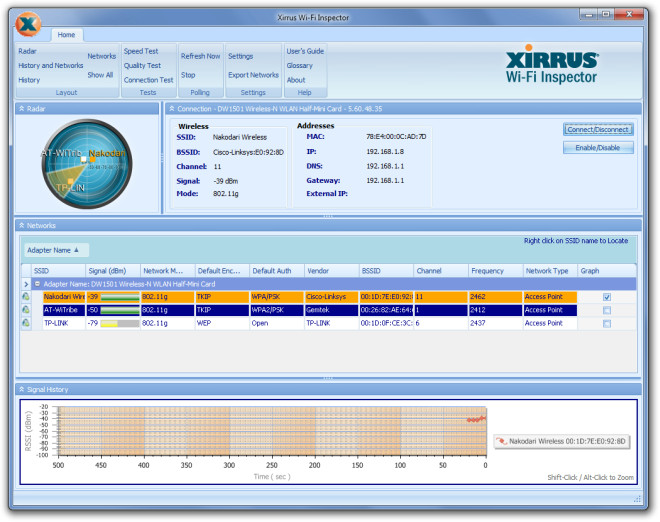Image resolution: width=660 pixels, height=522 pixels.
Task: Click the BSSID column header
Action: [386, 271]
